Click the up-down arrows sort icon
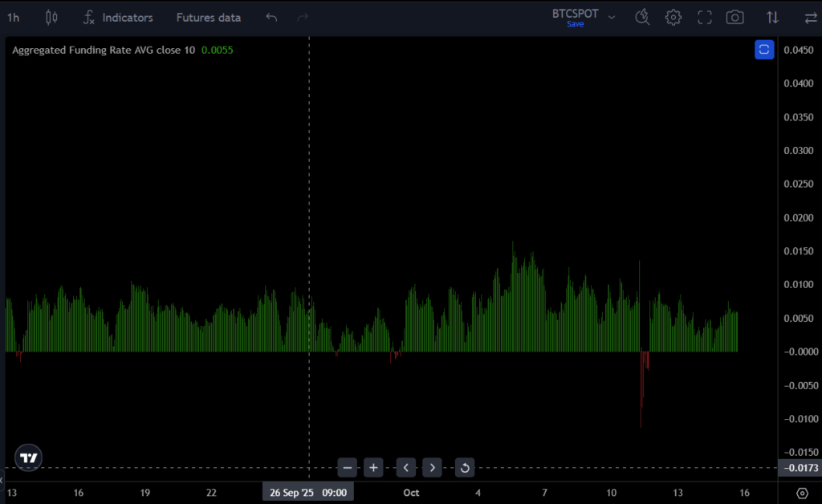Image resolution: width=822 pixels, height=504 pixels. pos(772,17)
